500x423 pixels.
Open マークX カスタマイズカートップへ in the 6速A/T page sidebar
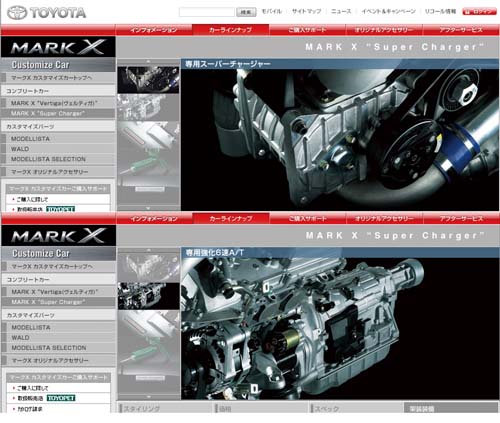click(x=58, y=266)
